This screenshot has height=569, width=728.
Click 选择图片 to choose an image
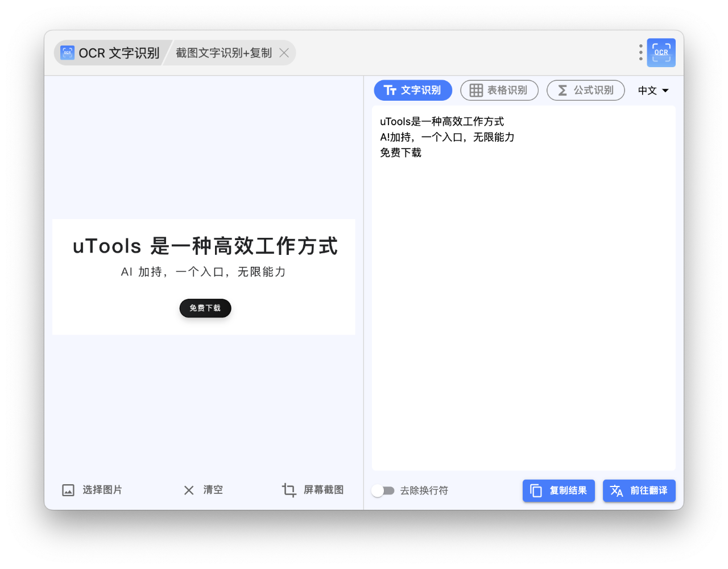(x=92, y=490)
